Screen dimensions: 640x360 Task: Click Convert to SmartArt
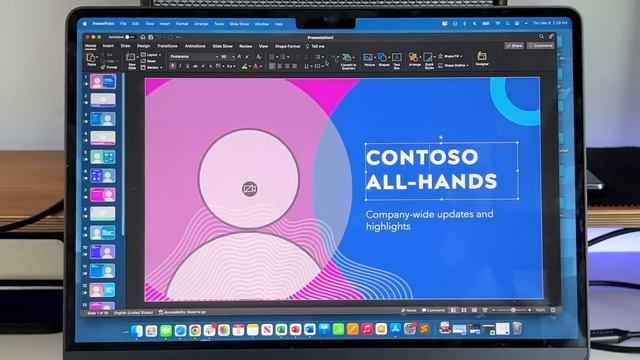(348, 61)
